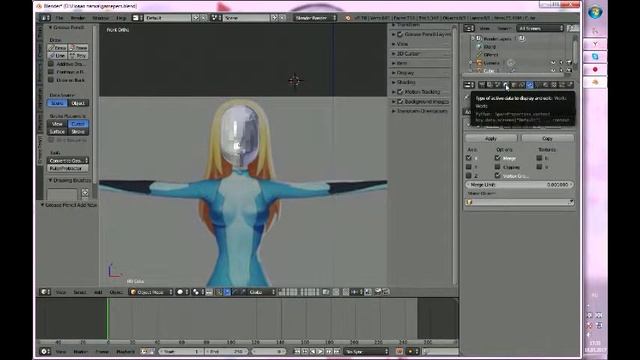
Task: Open the Modifiers (wrench) properties tab
Action: (529, 84)
